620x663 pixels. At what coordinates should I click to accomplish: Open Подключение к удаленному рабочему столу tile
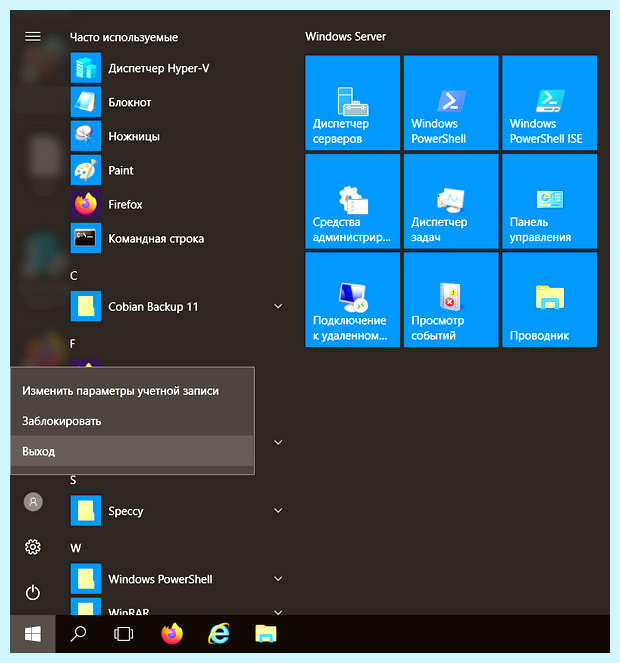352,300
